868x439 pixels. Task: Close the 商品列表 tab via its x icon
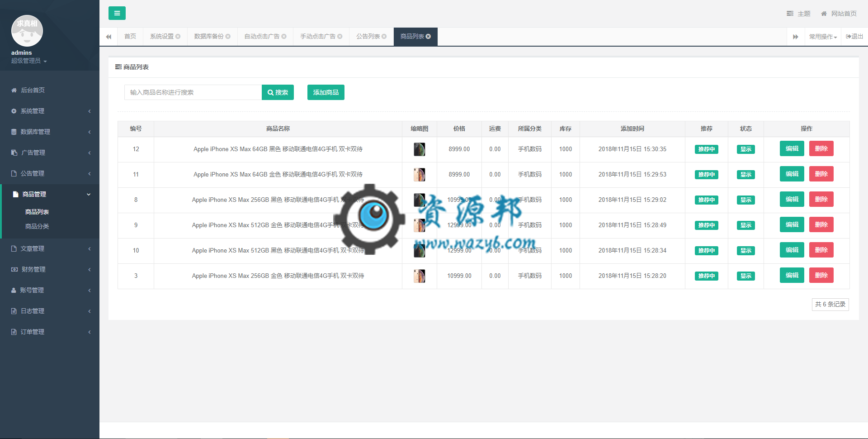[x=429, y=37]
